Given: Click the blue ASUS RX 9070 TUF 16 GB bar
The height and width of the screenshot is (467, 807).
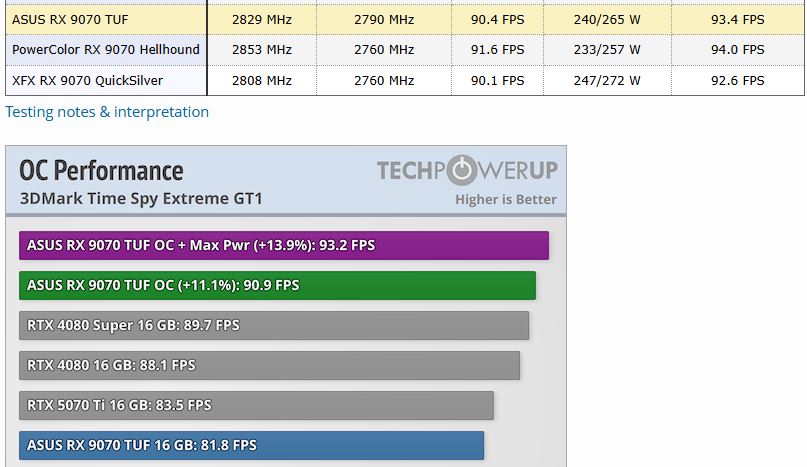Looking at the screenshot, I should tap(251, 445).
